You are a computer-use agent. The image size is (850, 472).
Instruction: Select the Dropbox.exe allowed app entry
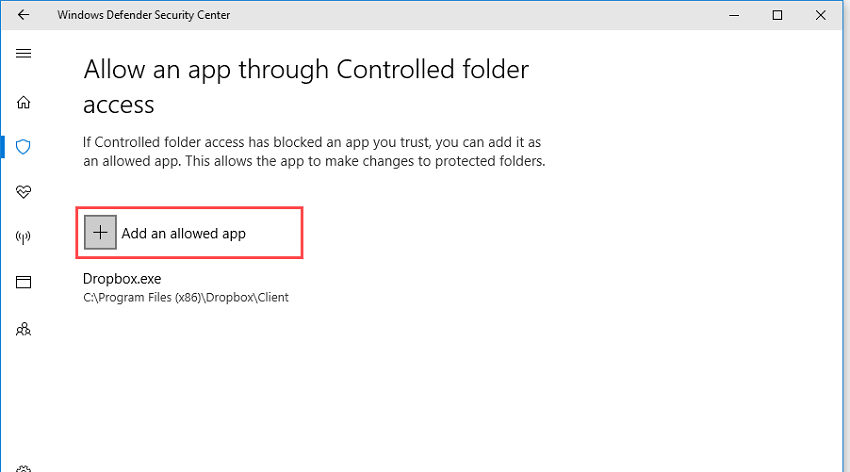[x=122, y=279]
